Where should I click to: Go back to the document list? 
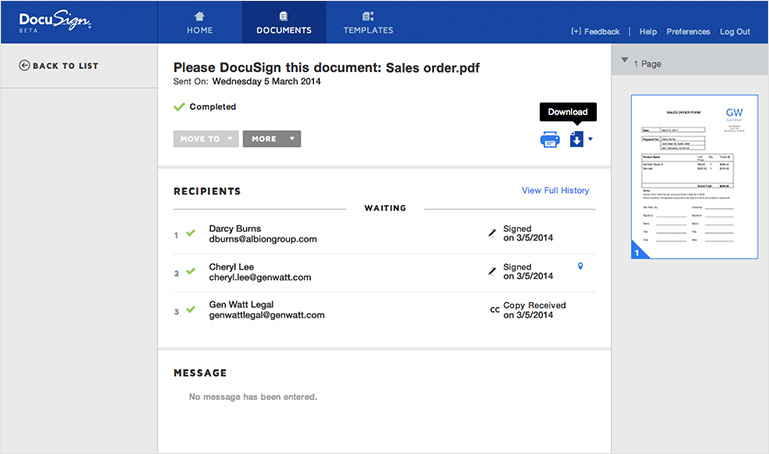(59, 66)
